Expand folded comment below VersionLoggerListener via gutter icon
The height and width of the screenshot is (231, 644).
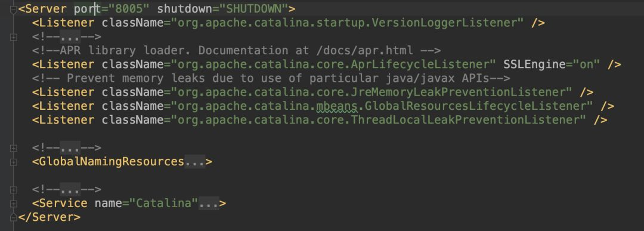(14, 37)
